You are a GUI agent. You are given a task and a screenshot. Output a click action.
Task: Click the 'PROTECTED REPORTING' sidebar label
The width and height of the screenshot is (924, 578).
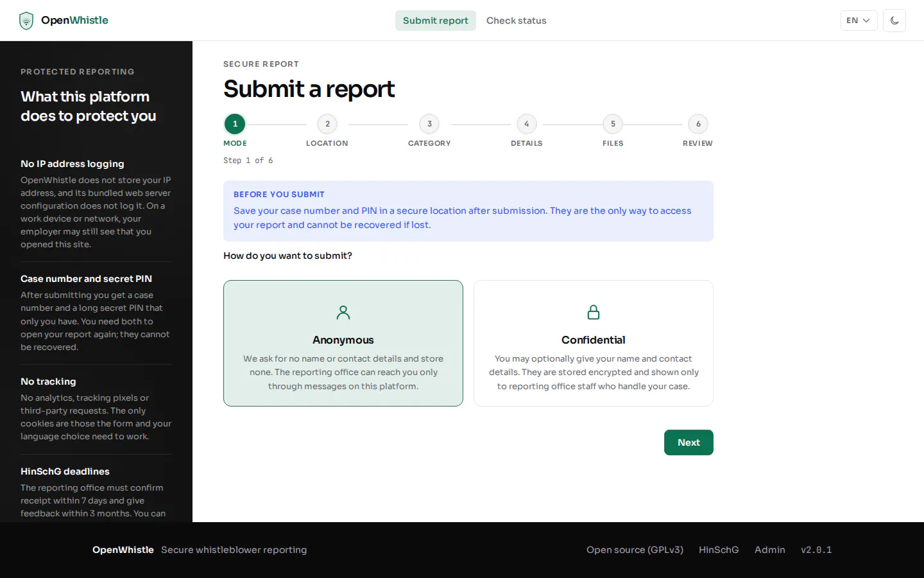point(78,72)
